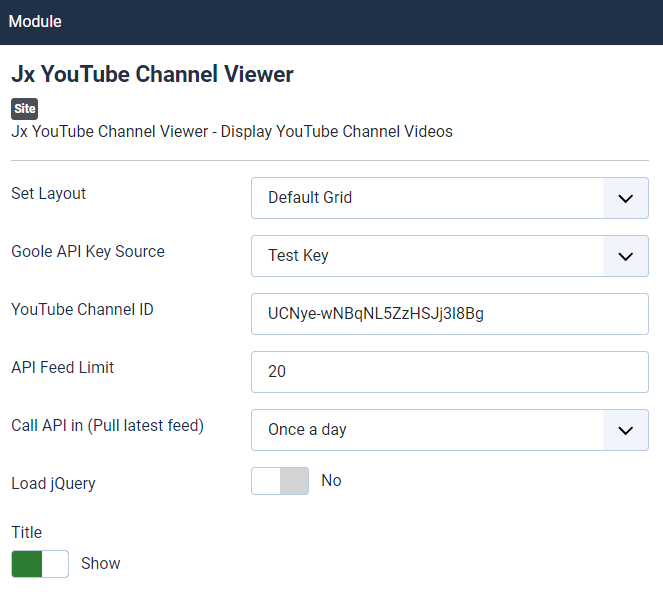
Task: Click the Site badge icon
Action: pyautogui.click(x=24, y=109)
